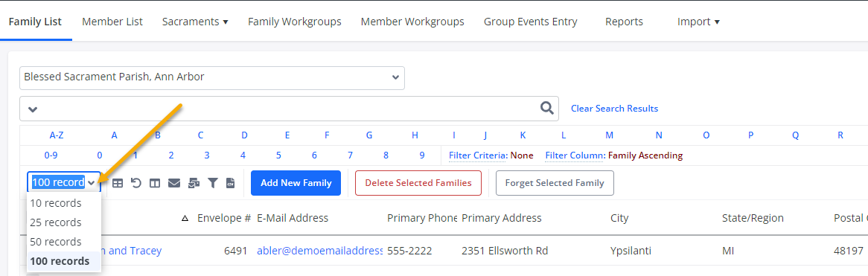Export list with CSV file icon
868x276 pixels.
pos(230,183)
